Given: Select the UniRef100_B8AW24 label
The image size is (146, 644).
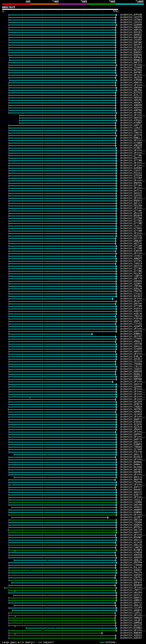Looking at the screenshot, I should 131,60.
